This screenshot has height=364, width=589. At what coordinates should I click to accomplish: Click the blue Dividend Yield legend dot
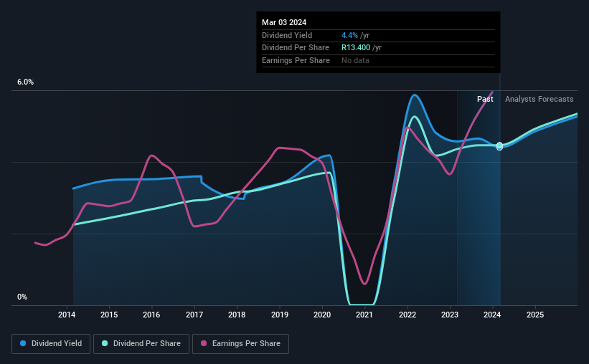pyautogui.click(x=23, y=343)
